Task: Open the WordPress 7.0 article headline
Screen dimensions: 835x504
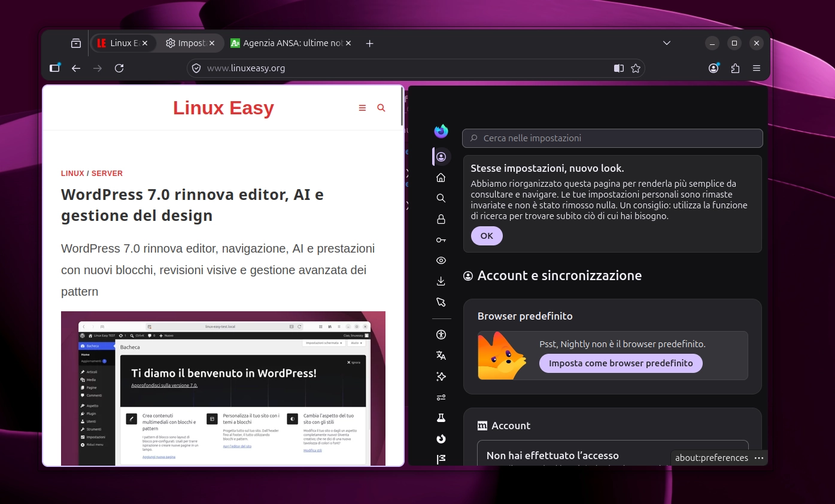Action: pyautogui.click(x=192, y=205)
